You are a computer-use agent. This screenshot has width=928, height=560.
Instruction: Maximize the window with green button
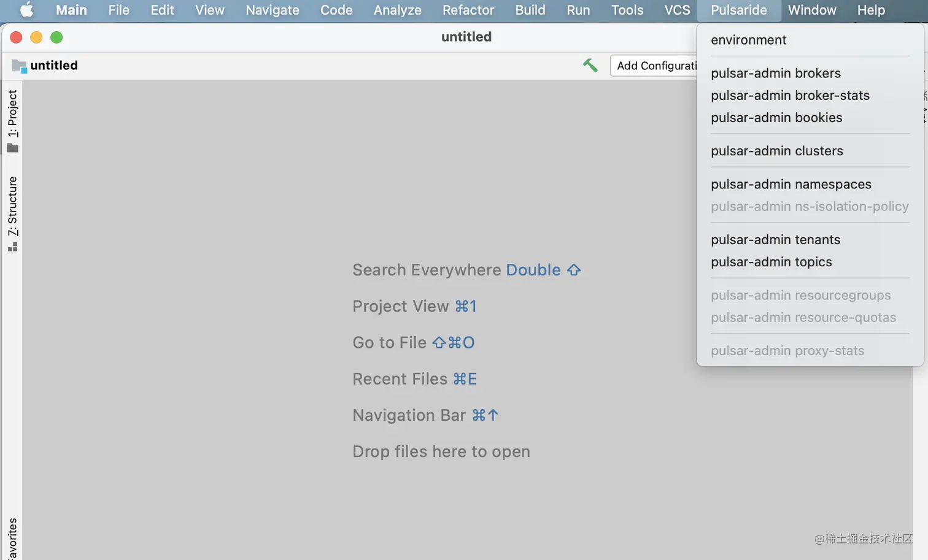pos(56,37)
